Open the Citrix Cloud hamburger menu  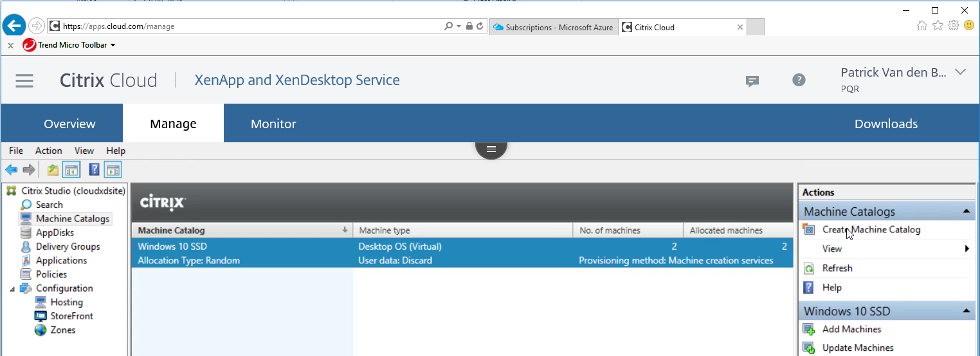tap(24, 80)
